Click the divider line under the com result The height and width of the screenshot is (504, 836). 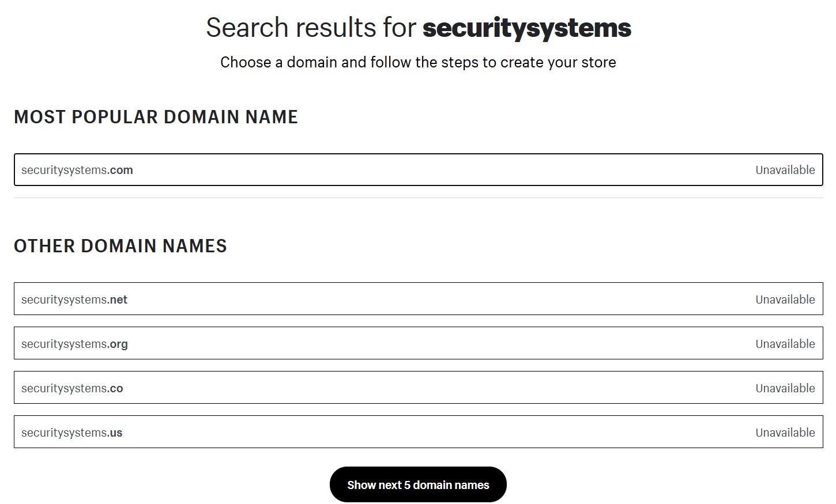tap(418, 196)
